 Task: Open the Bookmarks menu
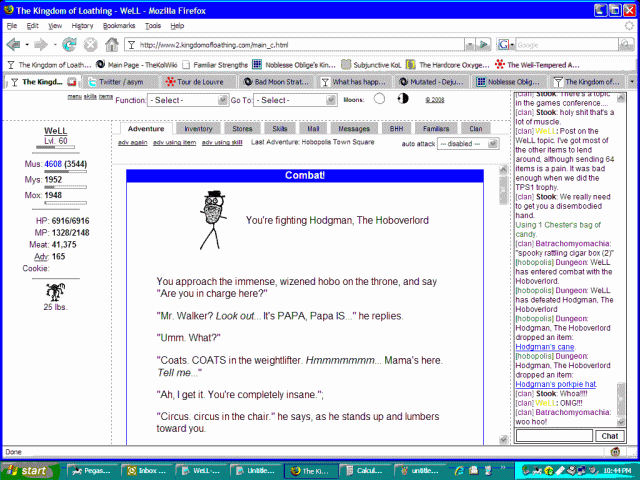118,25
